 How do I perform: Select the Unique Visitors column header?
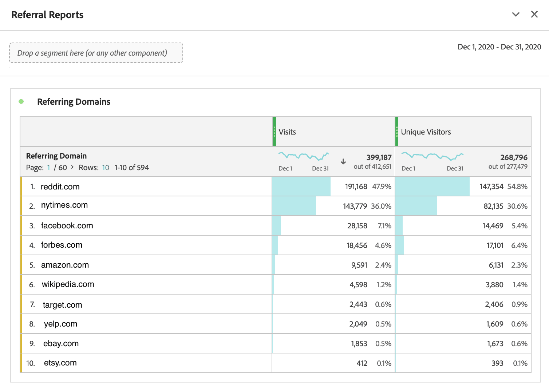426,132
